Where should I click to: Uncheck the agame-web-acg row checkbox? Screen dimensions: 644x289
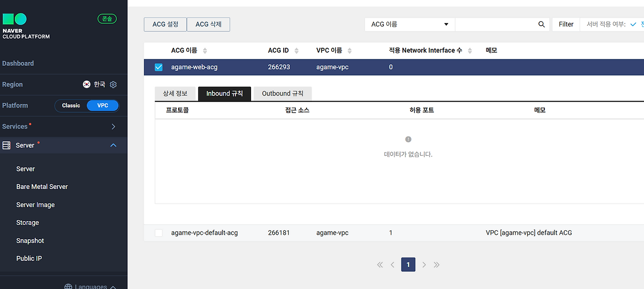pos(158,67)
